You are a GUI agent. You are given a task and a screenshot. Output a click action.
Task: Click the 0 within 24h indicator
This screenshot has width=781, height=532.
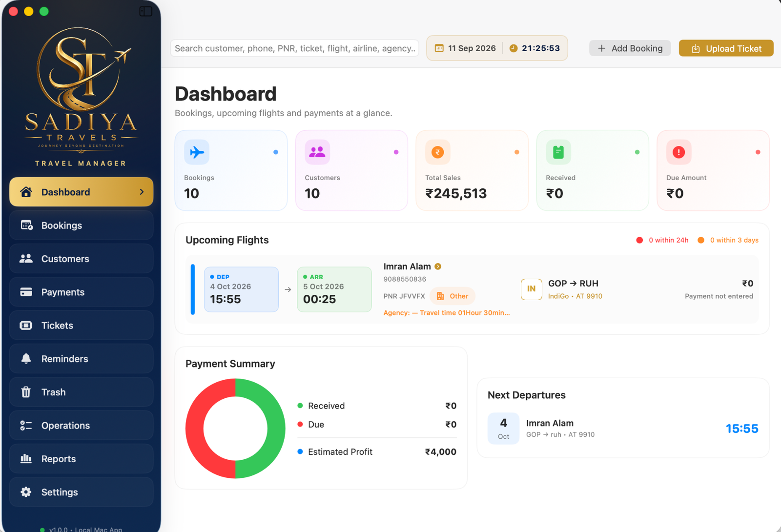(662, 240)
